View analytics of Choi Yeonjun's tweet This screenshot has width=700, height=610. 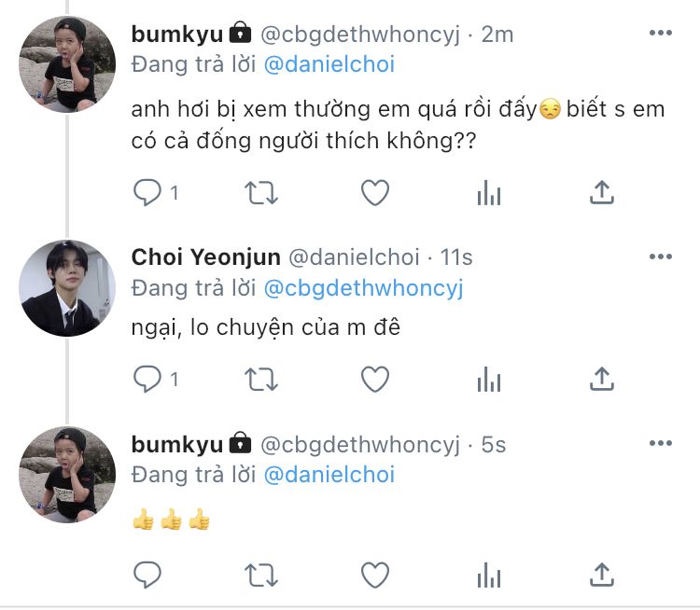coord(489,379)
